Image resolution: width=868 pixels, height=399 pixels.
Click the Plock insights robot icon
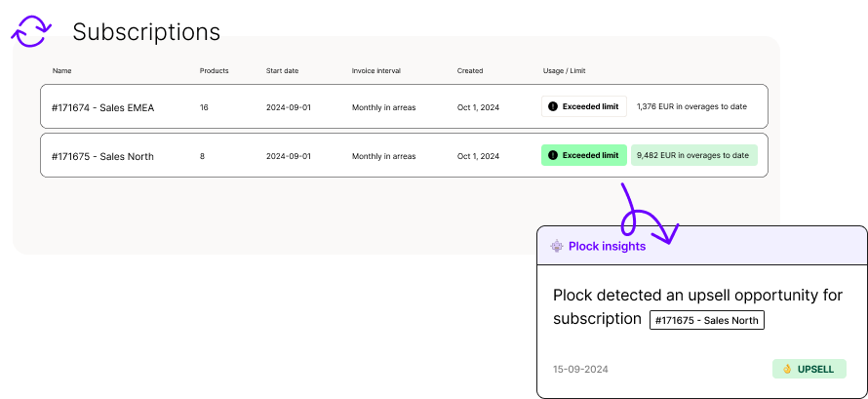coord(556,246)
